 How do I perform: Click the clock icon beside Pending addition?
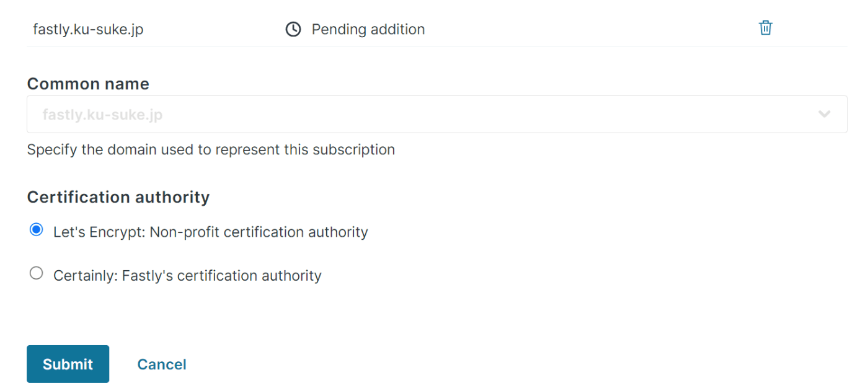click(x=293, y=29)
